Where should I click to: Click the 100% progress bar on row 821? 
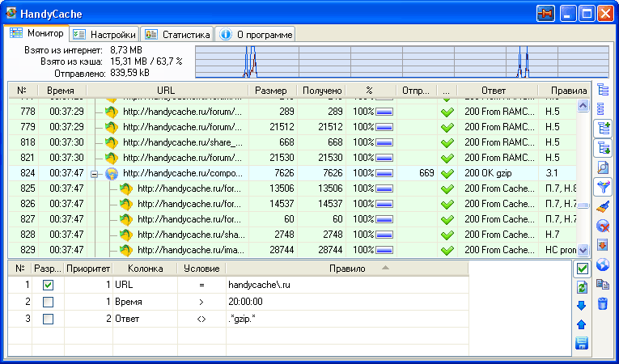(x=384, y=159)
